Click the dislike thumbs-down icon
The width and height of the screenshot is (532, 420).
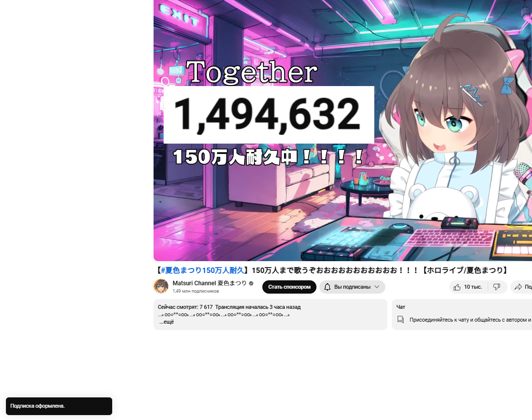[x=497, y=287]
